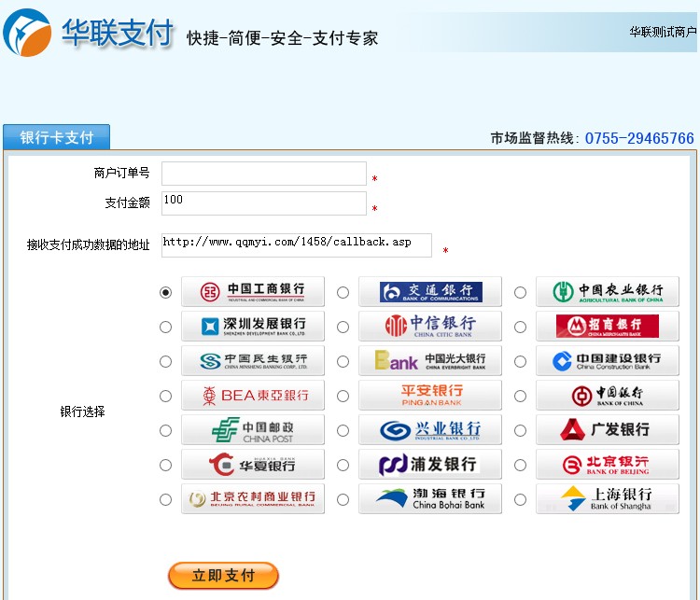
Task: Choose 广发银行 radio option
Action: 520,430
